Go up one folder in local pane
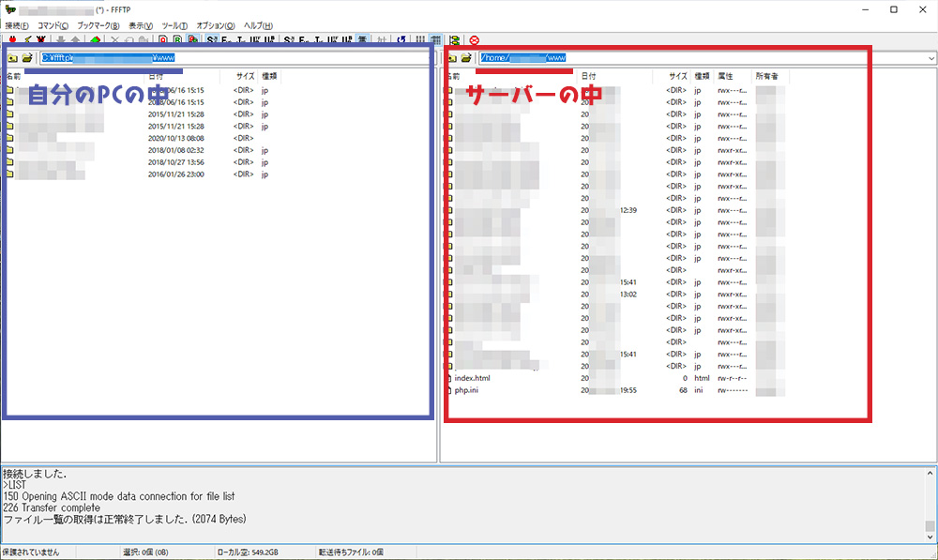 tap(12, 58)
